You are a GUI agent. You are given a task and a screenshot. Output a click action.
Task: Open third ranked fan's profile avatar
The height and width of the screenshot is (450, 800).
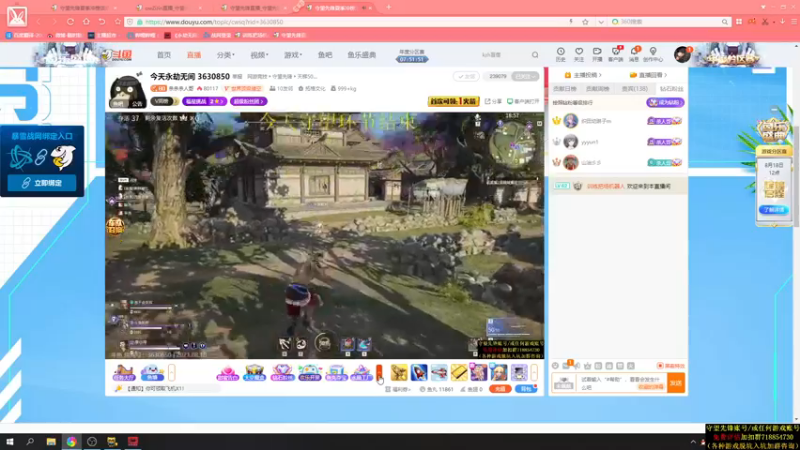570,162
